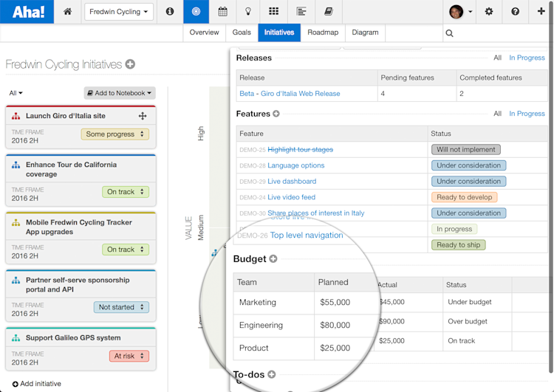Change On track status for Tour de California

click(x=126, y=192)
